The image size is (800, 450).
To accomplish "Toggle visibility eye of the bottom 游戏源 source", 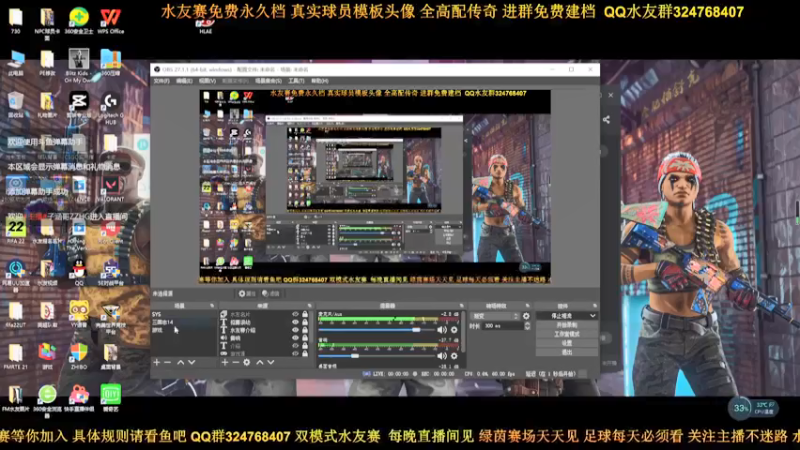I will [295, 353].
